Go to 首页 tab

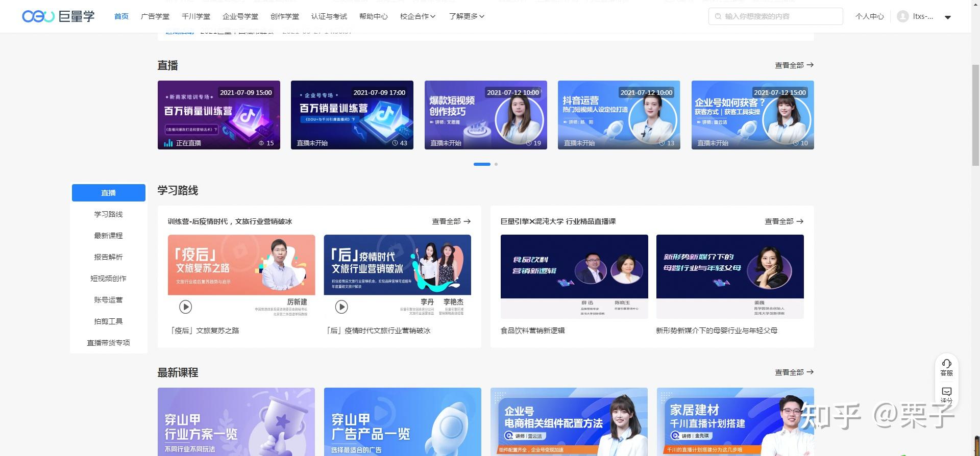click(x=121, y=16)
